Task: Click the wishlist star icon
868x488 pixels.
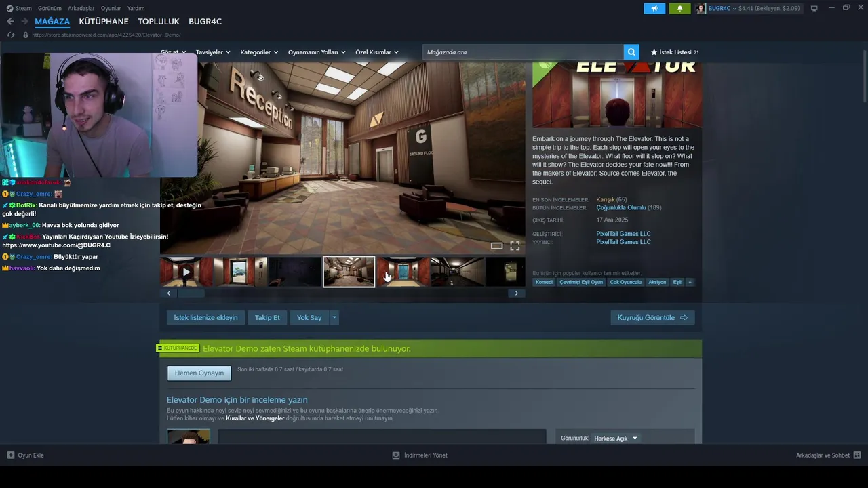Action: coord(654,52)
